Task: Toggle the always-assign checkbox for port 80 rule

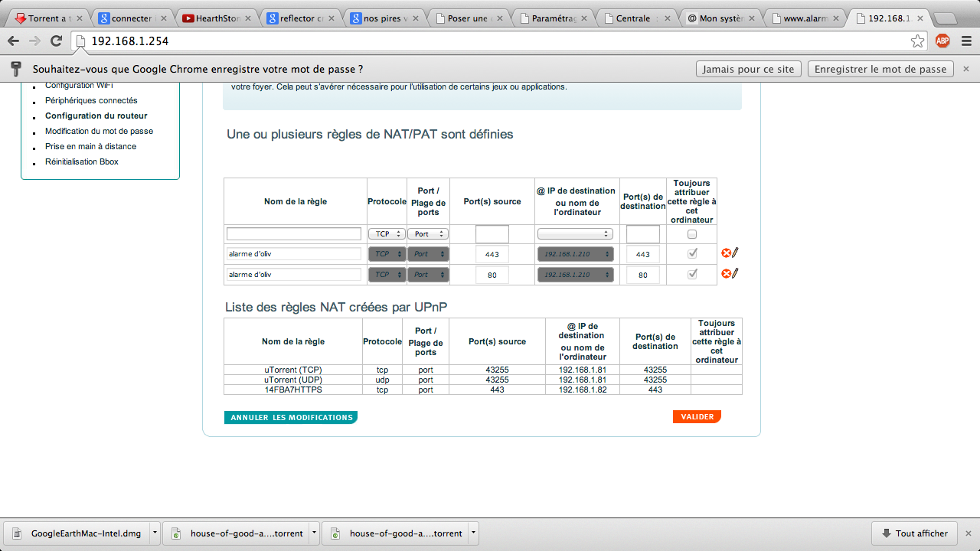Action: (x=692, y=274)
